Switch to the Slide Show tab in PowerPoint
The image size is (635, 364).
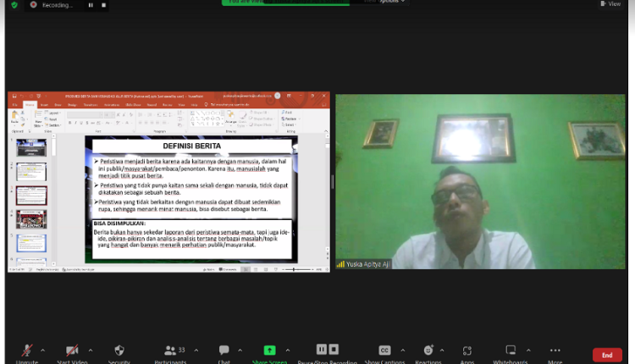pos(133,105)
